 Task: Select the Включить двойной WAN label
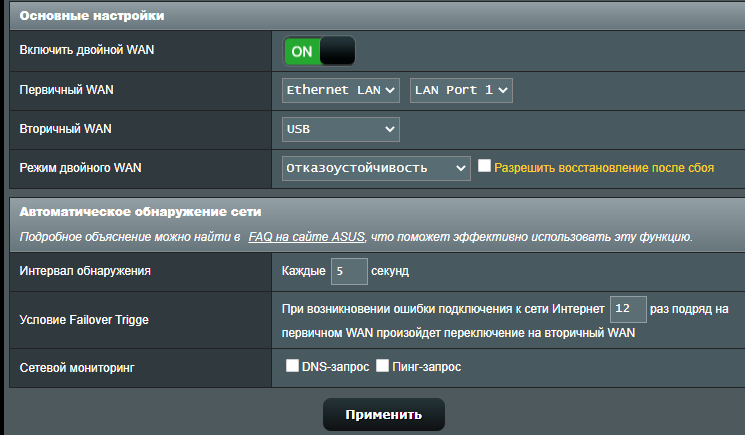(x=87, y=51)
